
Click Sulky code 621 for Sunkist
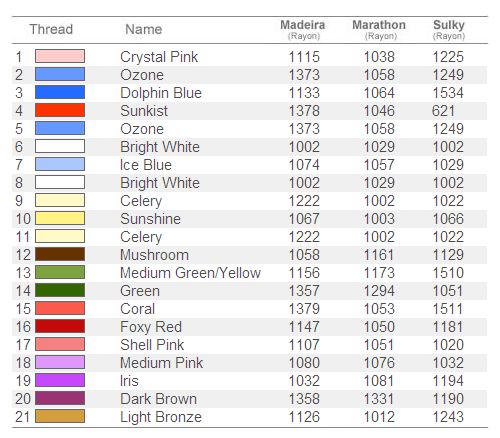pos(443,111)
